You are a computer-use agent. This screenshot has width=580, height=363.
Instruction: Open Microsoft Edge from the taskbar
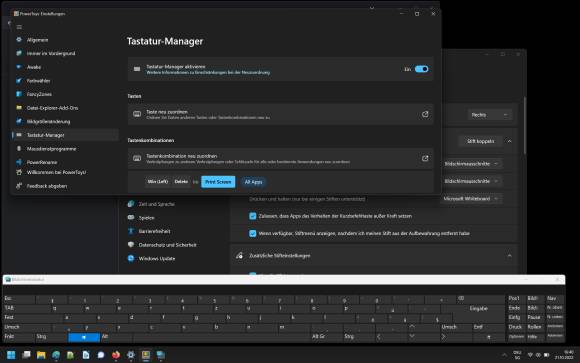pyautogui.click(x=56, y=355)
